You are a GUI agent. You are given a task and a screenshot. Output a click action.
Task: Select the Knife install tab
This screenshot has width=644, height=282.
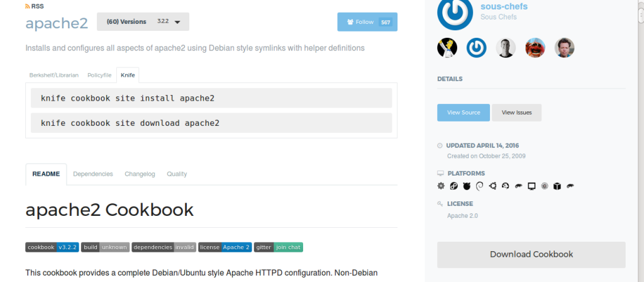[x=128, y=76]
